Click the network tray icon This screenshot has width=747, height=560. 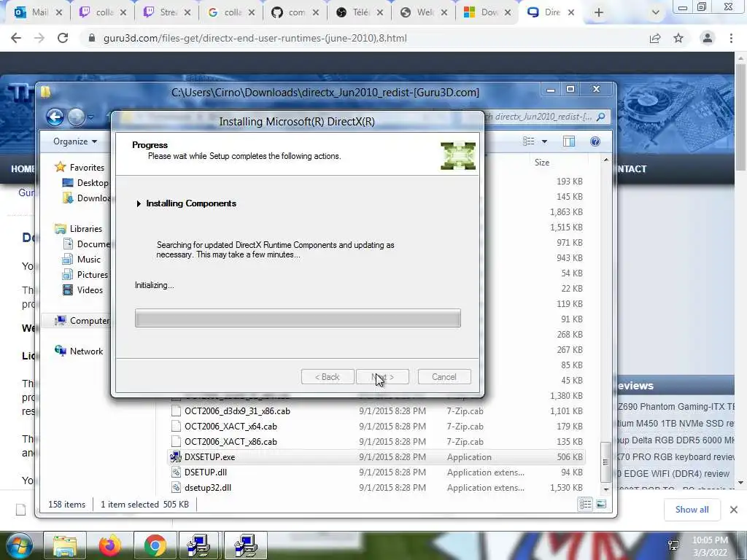[x=673, y=545]
